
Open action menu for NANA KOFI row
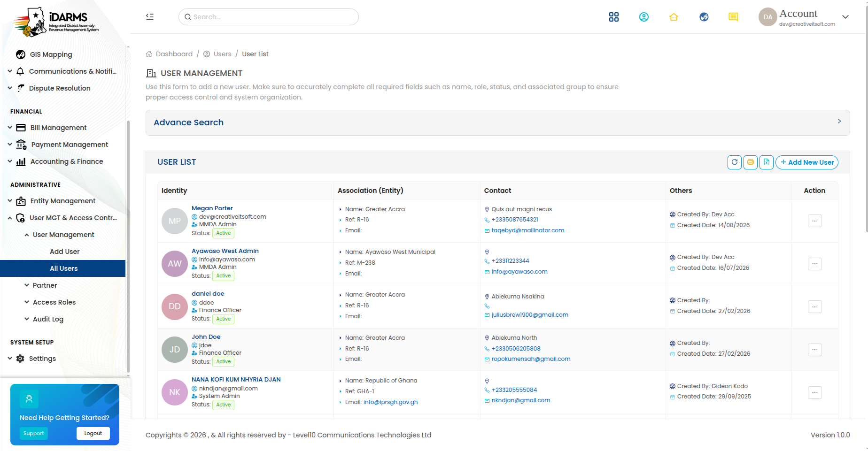click(815, 392)
